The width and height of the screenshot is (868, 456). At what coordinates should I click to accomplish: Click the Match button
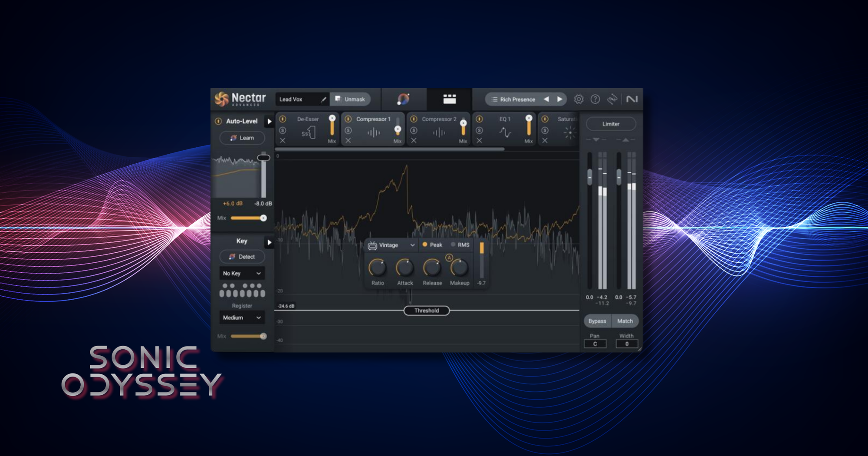(625, 321)
